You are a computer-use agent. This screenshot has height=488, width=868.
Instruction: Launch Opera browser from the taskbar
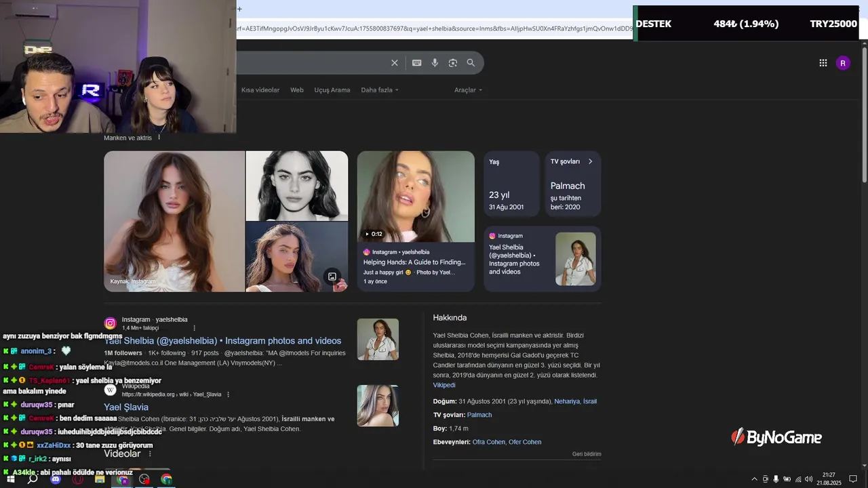pyautogui.click(x=78, y=479)
